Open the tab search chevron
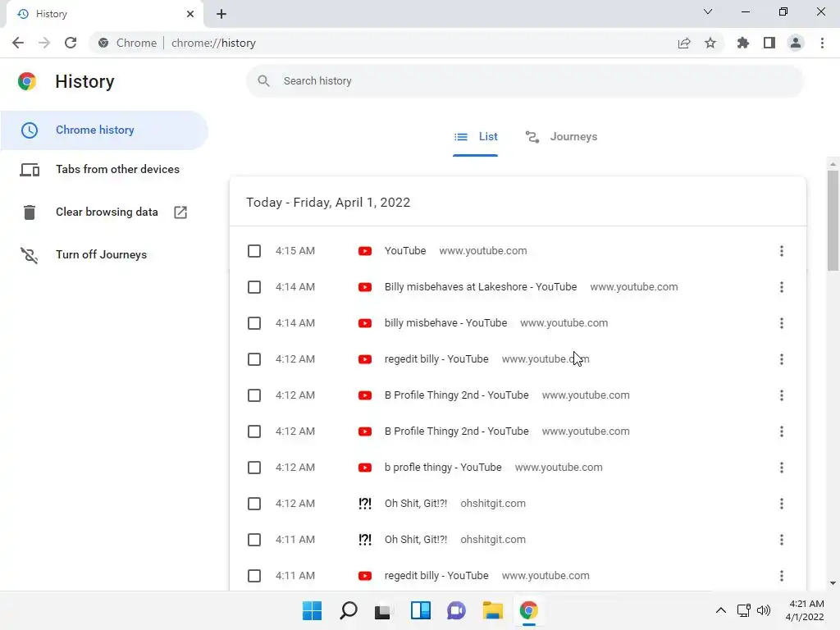Screen dimensions: 840x630 click(x=708, y=11)
